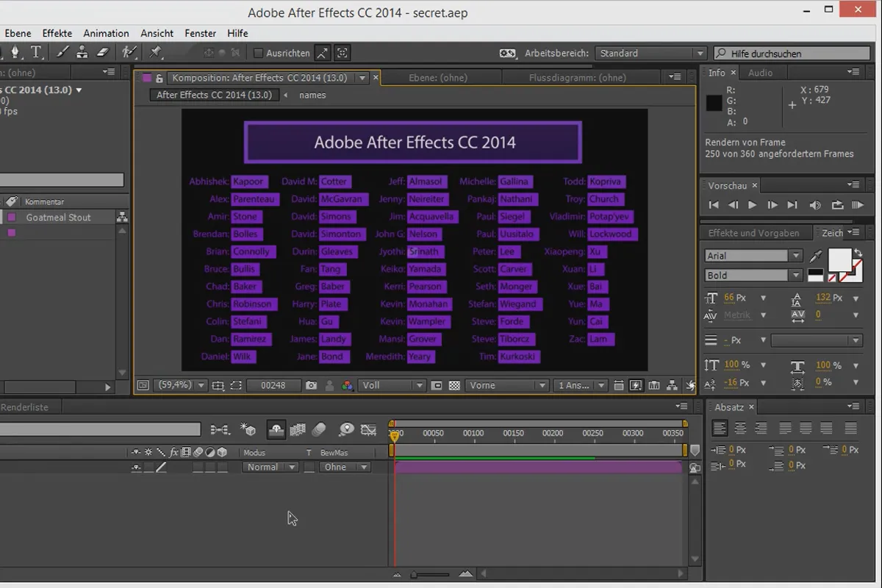
Task: Click the 'names' breadcrumb in the viewer
Action: tap(312, 95)
